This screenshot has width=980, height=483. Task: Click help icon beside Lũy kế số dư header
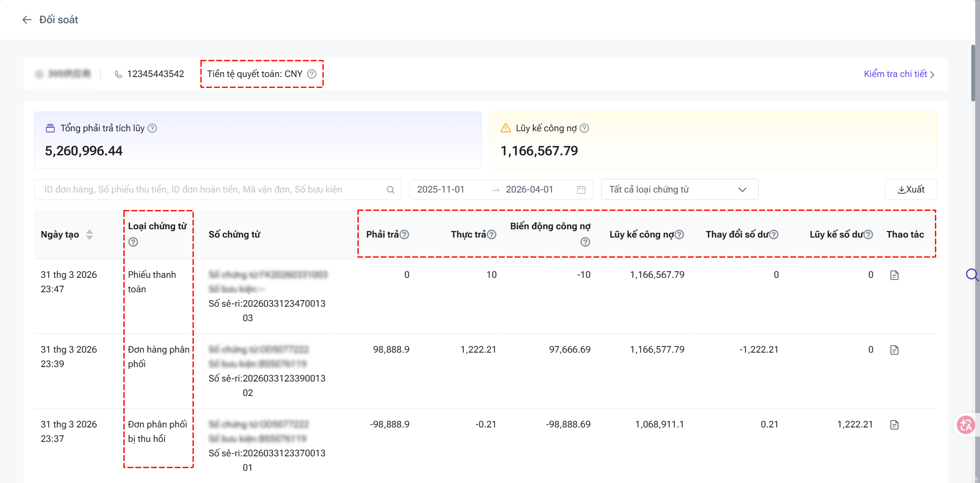(x=868, y=234)
